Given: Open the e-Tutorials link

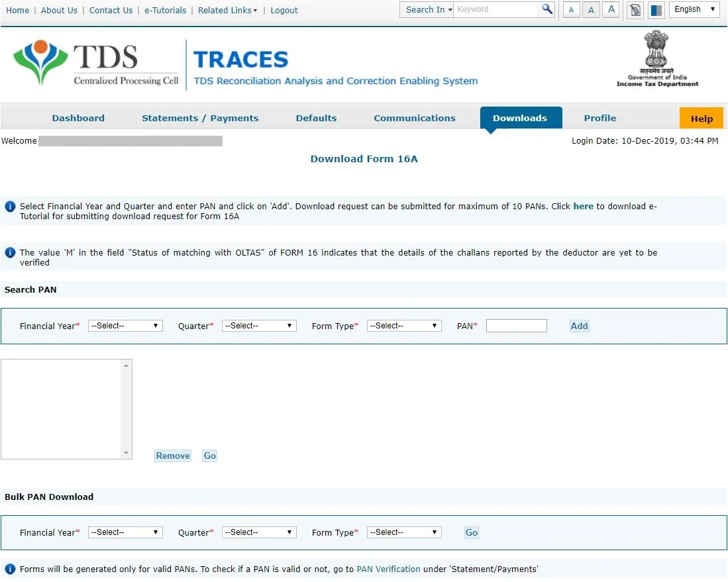Looking at the screenshot, I should (x=165, y=10).
